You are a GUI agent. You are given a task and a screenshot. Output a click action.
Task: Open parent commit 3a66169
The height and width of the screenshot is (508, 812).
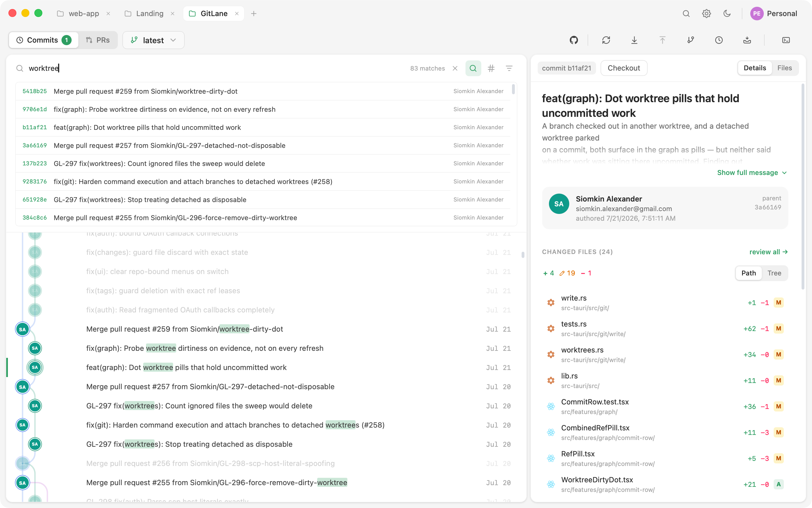click(768, 207)
